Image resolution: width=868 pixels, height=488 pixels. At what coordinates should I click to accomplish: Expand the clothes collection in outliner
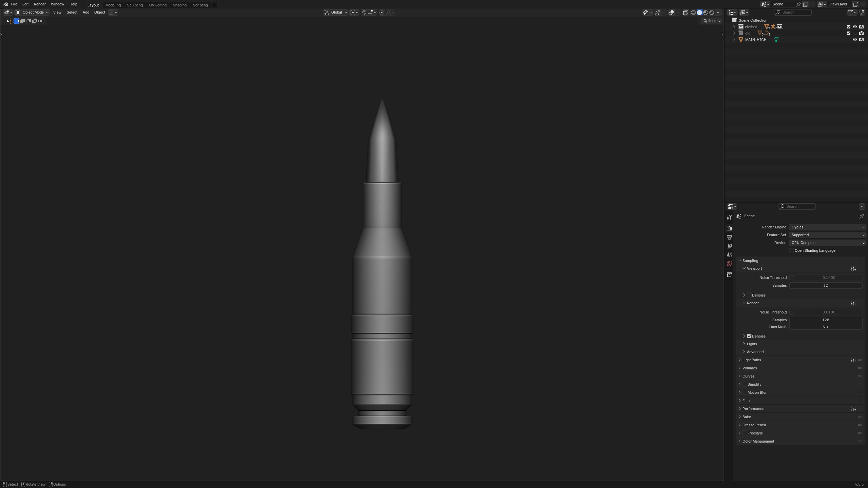734,27
